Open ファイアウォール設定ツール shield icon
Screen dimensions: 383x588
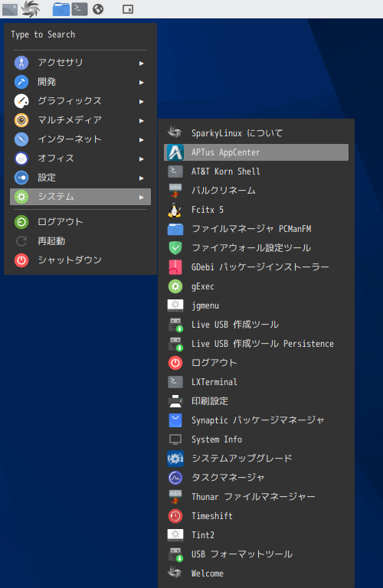tap(175, 248)
